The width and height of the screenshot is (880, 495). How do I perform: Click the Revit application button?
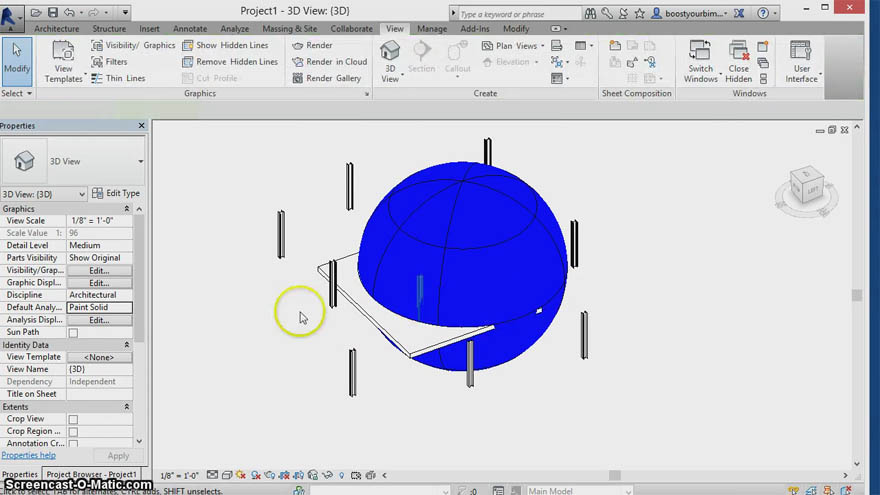(x=10, y=17)
